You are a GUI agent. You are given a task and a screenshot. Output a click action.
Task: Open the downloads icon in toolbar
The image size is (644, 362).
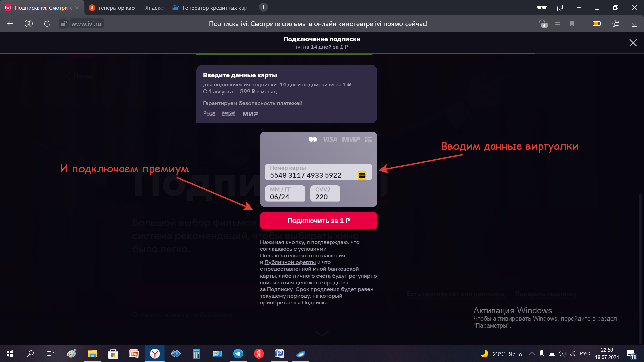coord(634,24)
